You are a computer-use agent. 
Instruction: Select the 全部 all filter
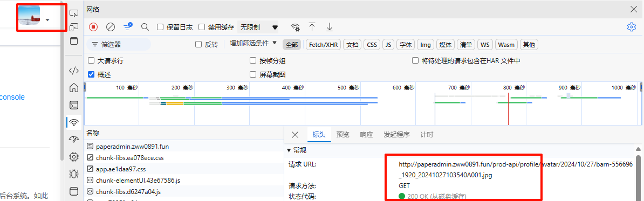292,45
